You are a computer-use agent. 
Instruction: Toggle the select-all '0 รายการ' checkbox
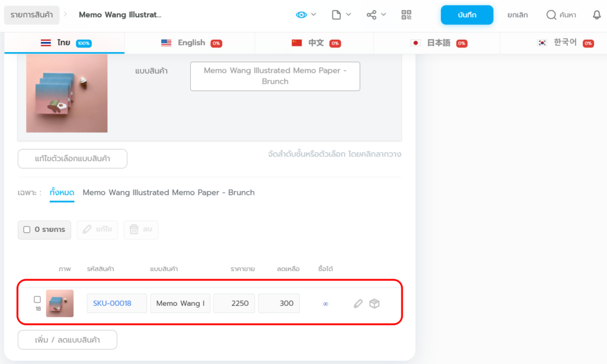(27, 229)
